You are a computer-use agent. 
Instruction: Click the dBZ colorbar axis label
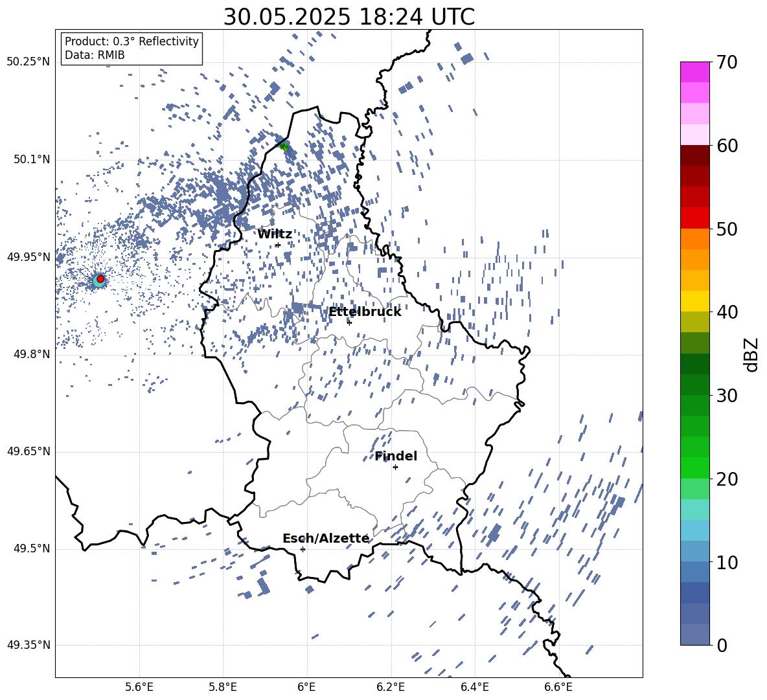tap(752, 354)
